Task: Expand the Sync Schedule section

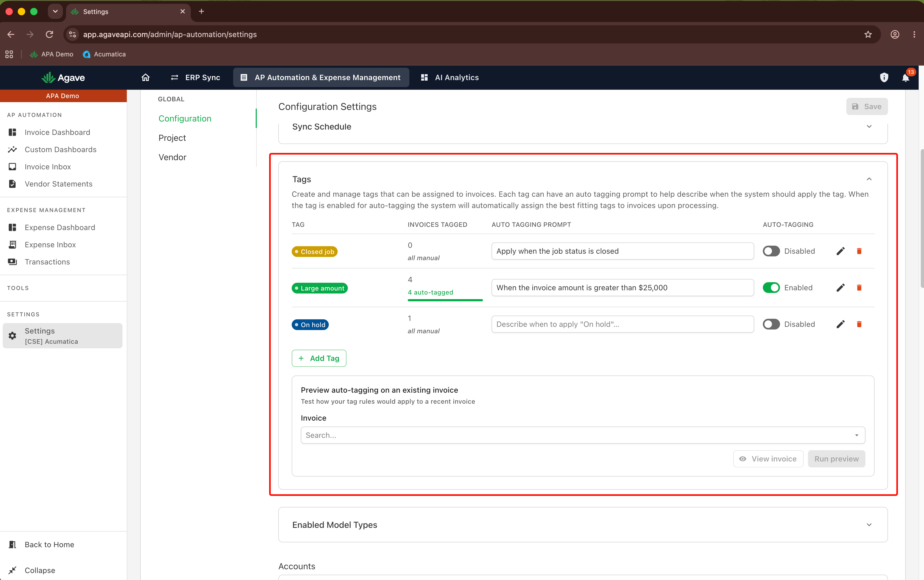Action: (869, 127)
